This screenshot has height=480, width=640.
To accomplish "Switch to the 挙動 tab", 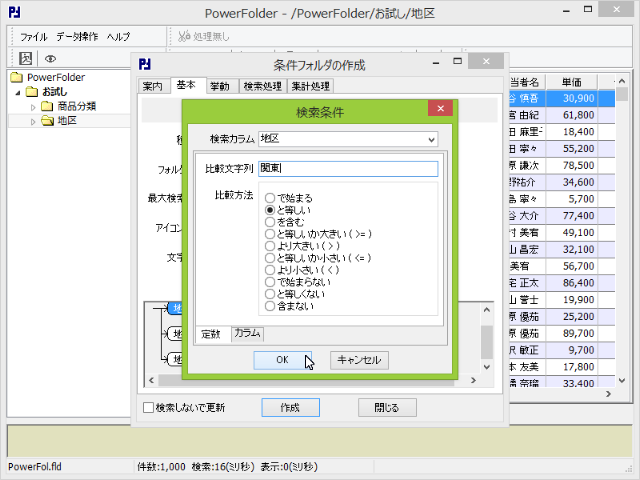I will click(x=220, y=86).
